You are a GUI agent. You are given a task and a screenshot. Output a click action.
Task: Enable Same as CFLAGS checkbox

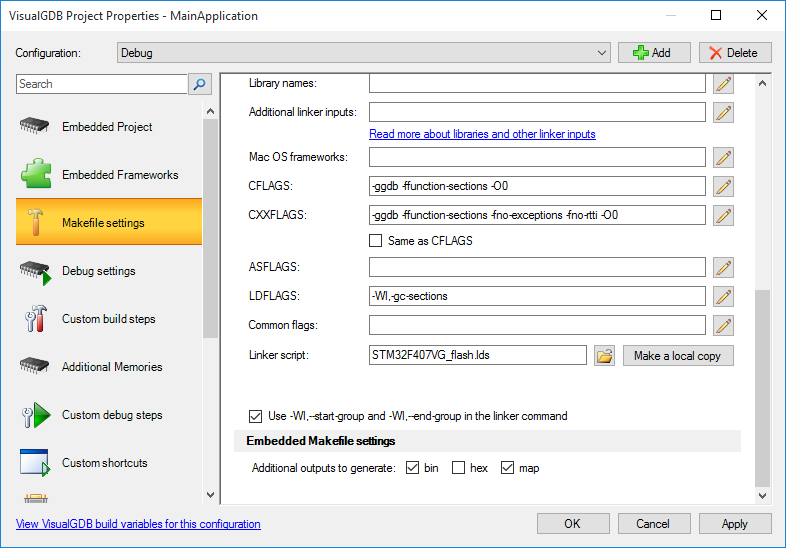375,241
